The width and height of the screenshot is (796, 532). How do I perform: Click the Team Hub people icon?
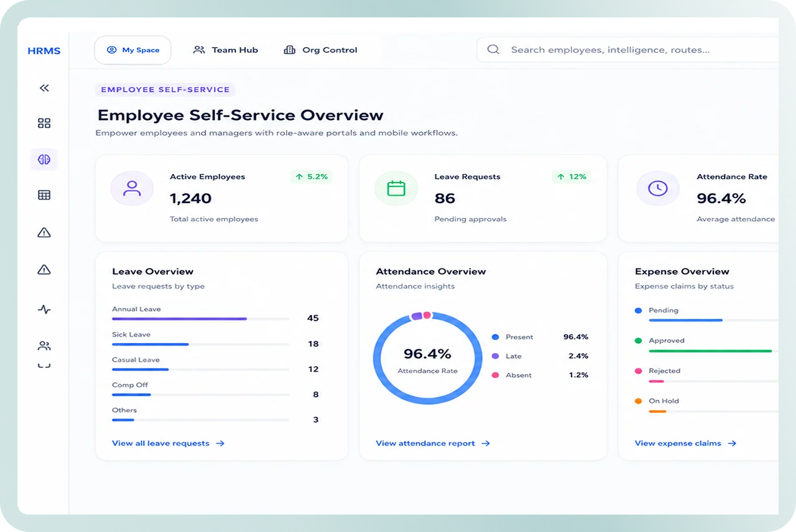point(199,50)
